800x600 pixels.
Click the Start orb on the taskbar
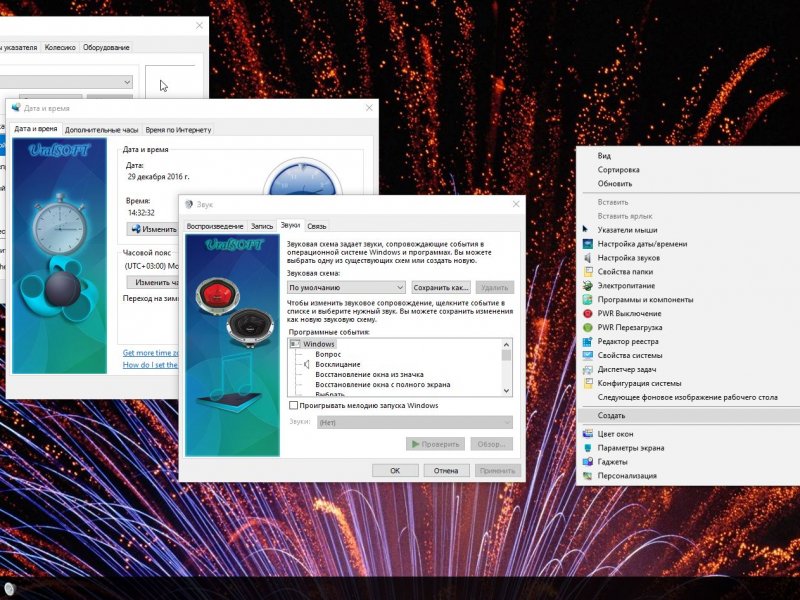pyautogui.click(x=10, y=588)
